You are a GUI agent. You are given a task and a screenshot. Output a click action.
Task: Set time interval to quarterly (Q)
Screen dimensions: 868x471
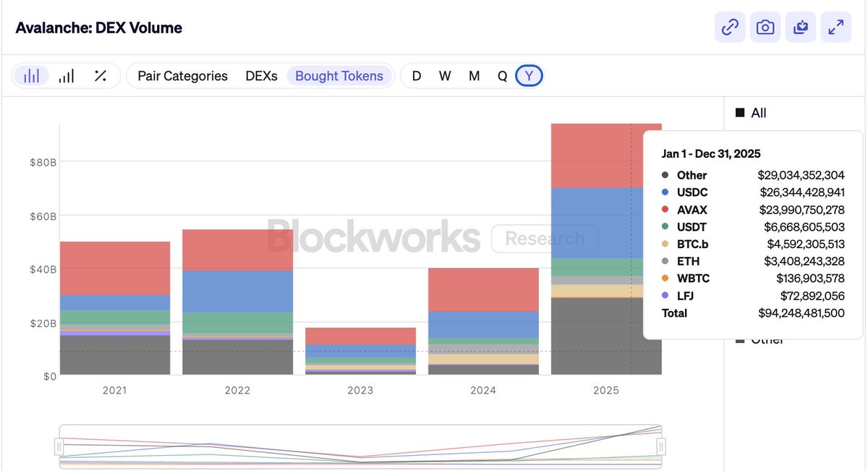pyautogui.click(x=502, y=76)
